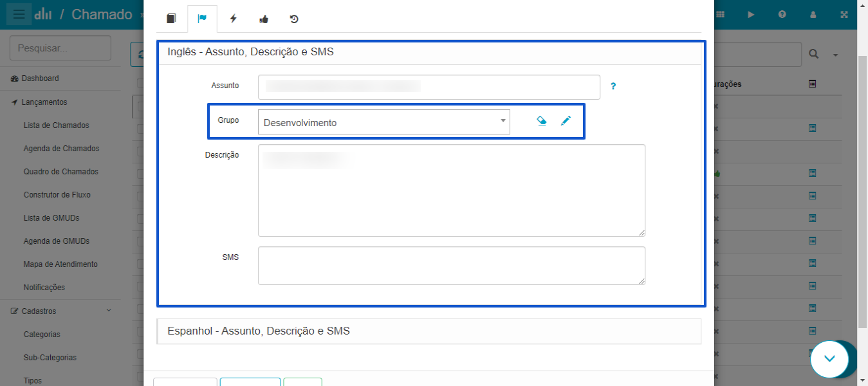Open the history clock tab
The width and height of the screenshot is (868, 386).
point(294,19)
